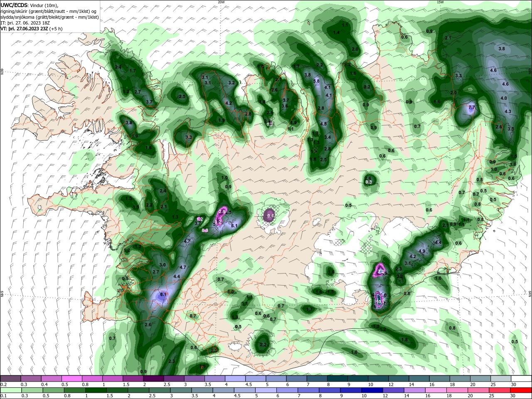Click the 5.8 value on the map

point(316,81)
